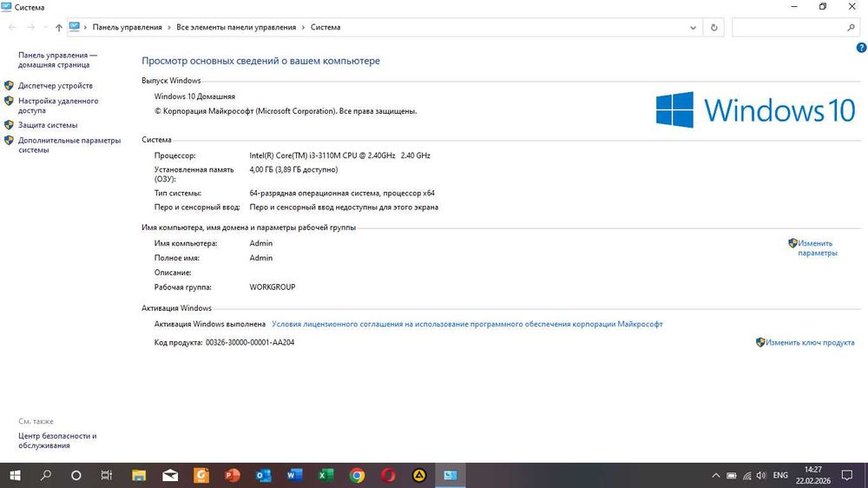
Task: Click ENG input language indicator
Action: [780, 475]
